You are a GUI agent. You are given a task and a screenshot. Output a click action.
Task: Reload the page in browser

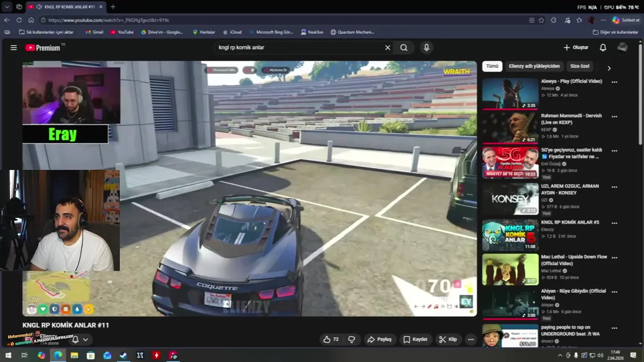[19, 20]
